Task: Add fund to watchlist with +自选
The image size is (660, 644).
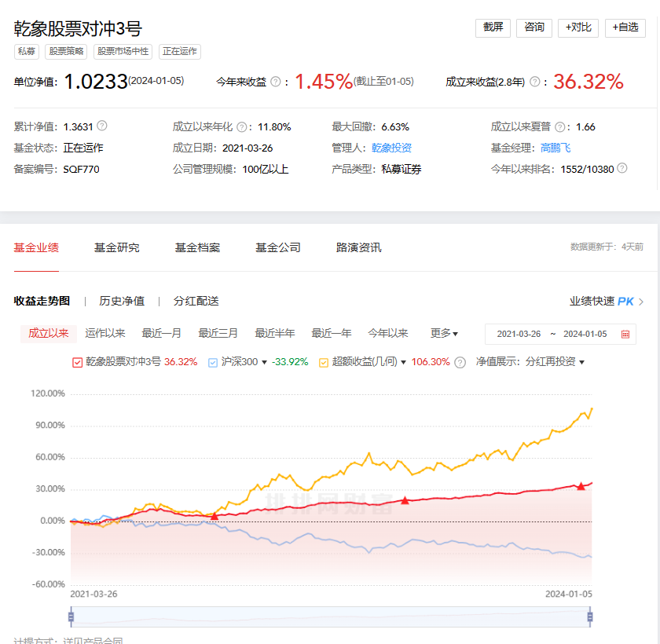Action: pos(625,27)
